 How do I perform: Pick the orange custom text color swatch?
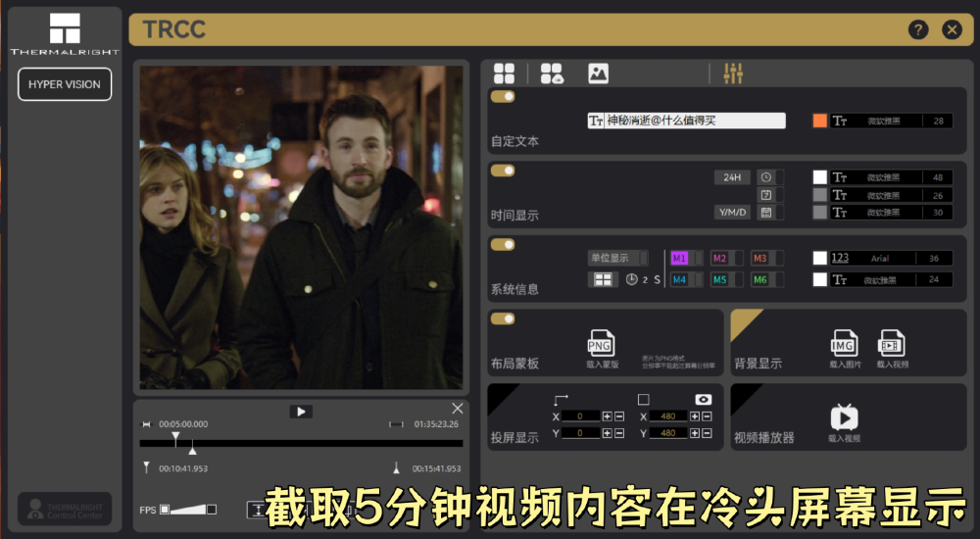click(819, 121)
